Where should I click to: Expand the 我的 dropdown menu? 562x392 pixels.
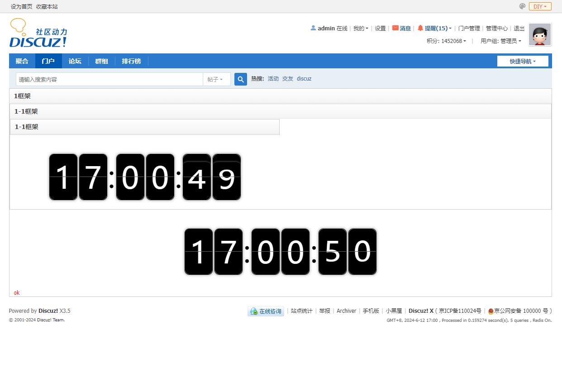coord(361,29)
